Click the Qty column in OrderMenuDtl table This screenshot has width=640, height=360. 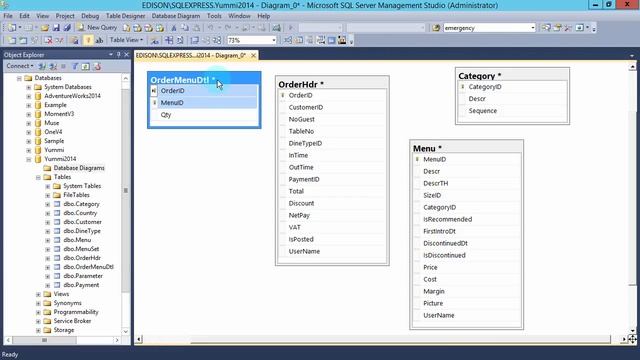click(204, 115)
